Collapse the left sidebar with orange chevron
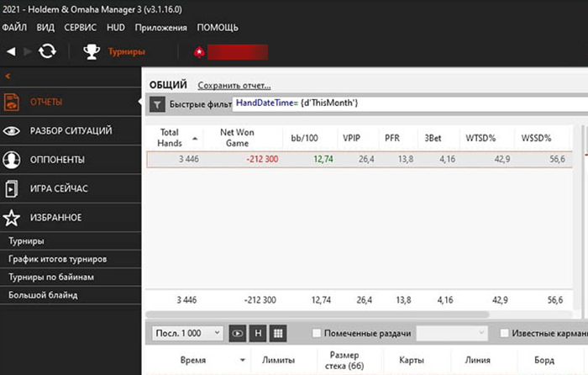 [8, 77]
